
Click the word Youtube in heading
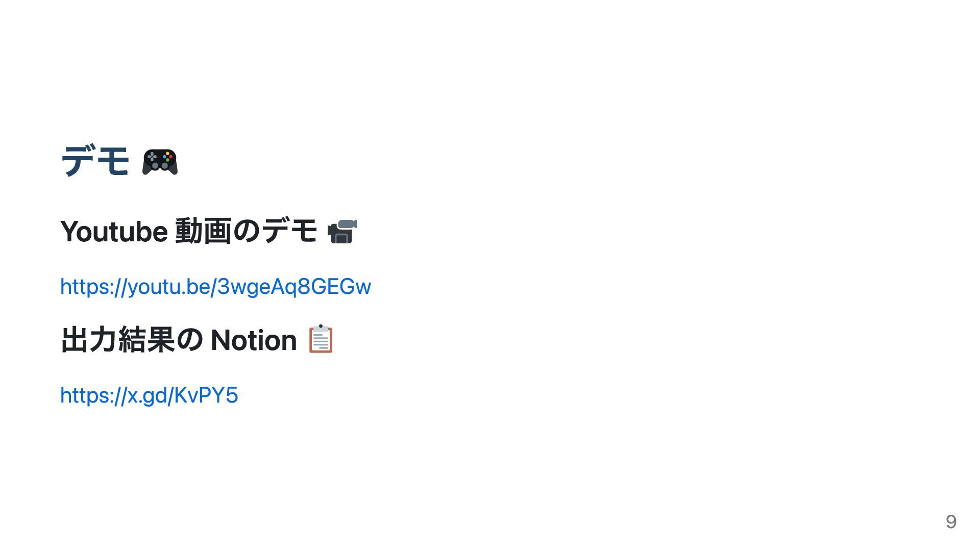coord(114,232)
